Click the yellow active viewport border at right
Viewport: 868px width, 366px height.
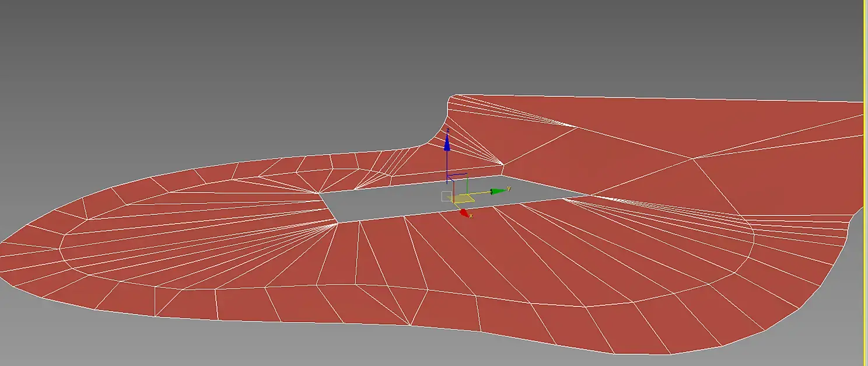[864, 183]
